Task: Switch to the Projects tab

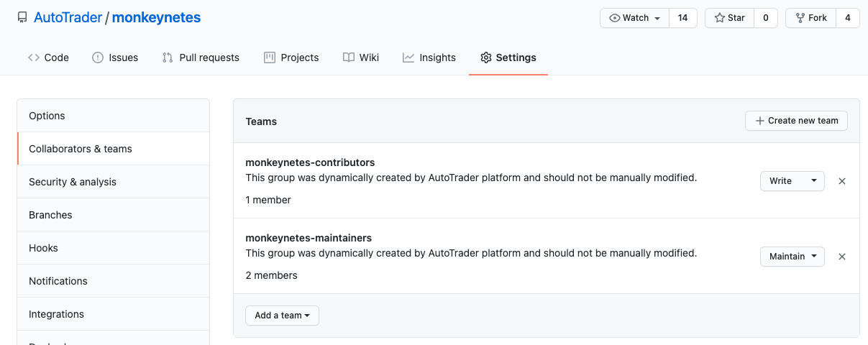Action: point(291,57)
